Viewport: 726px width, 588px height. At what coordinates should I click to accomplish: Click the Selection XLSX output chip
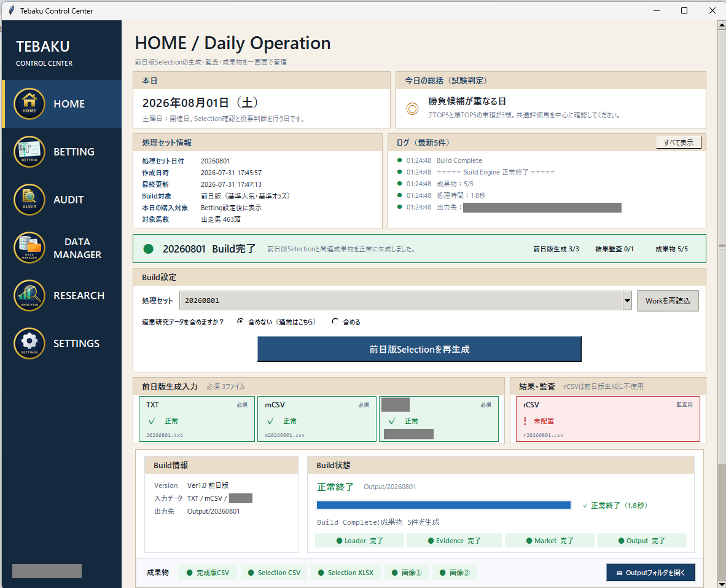pyautogui.click(x=345, y=573)
